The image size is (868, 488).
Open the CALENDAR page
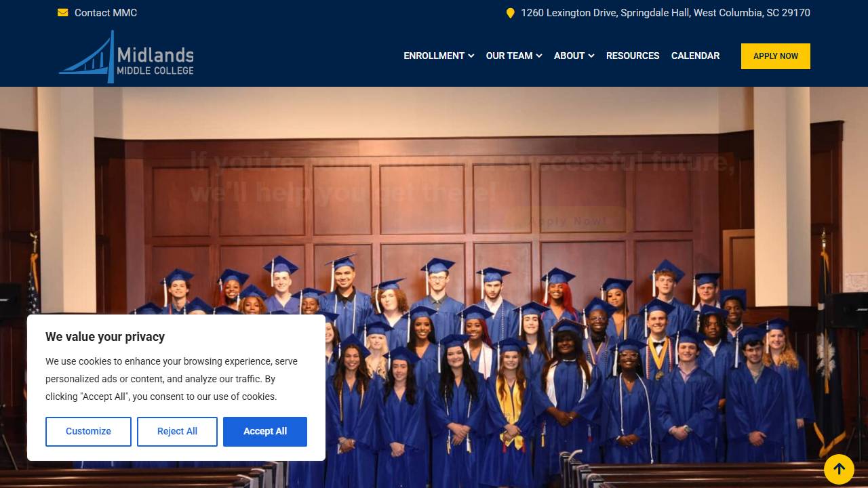point(695,56)
